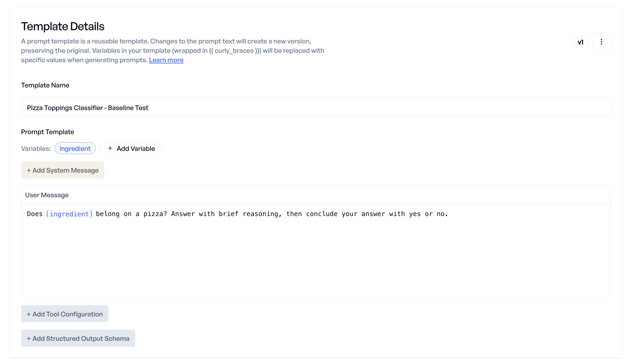The image size is (633, 364).
Task: Click the curly_braces text in description
Action: (x=234, y=50)
